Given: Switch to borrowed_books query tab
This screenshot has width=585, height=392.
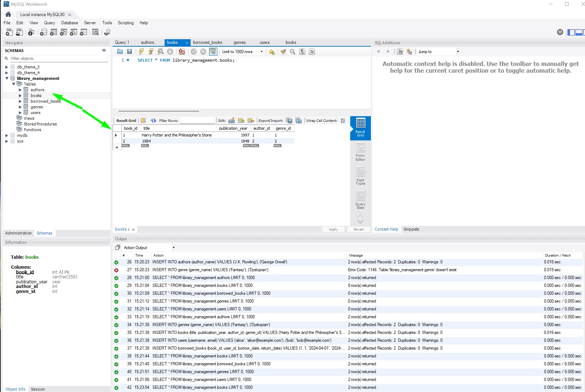Looking at the screenshot, I should click(x=207, y=42).
